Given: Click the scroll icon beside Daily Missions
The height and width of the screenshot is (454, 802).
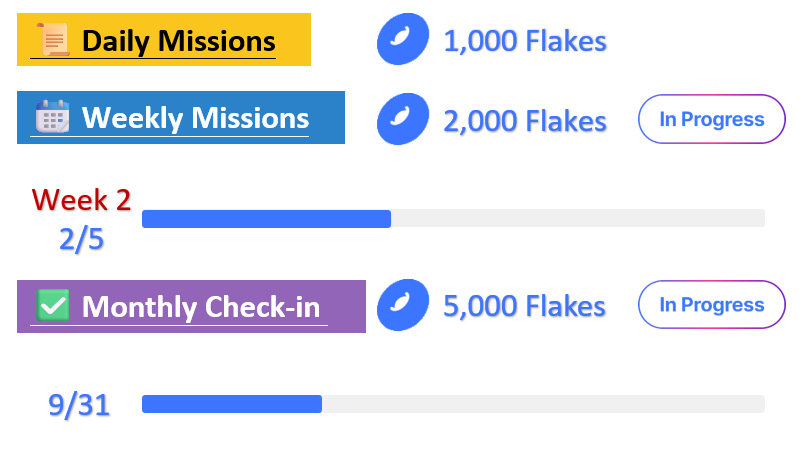Looking at the screenshot, I should tap(51, 40).
